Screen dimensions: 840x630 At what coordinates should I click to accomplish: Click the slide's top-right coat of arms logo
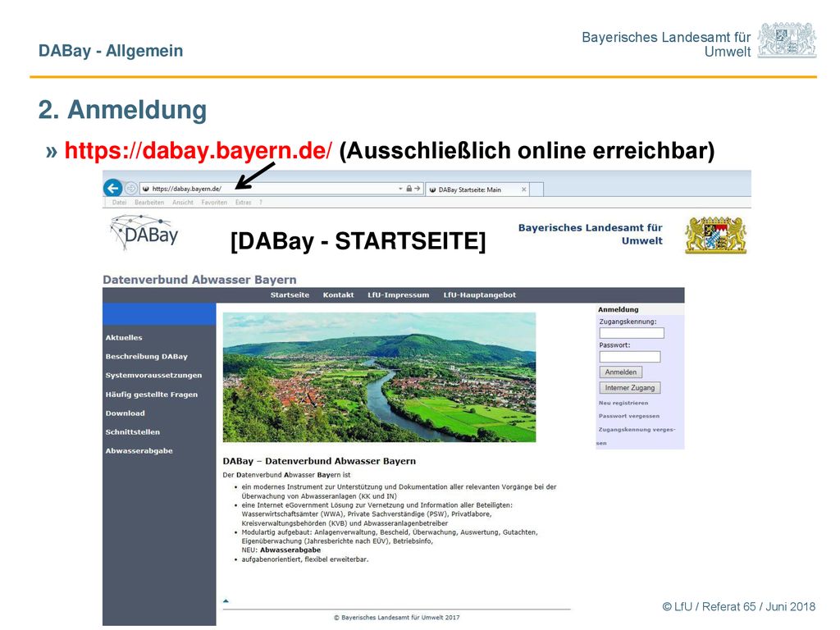click(787, 39)
